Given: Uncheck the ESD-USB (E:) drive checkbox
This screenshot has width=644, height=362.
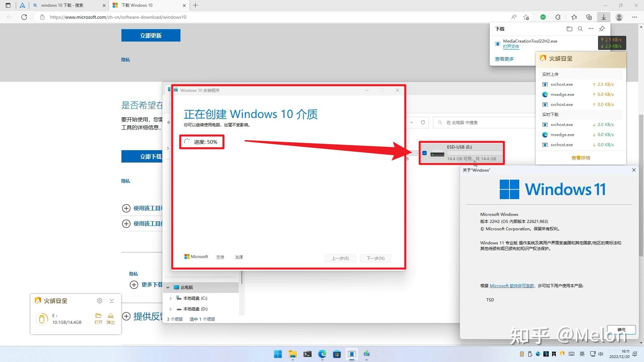Looking at the screenshot, I should click(x=424, y=153).
